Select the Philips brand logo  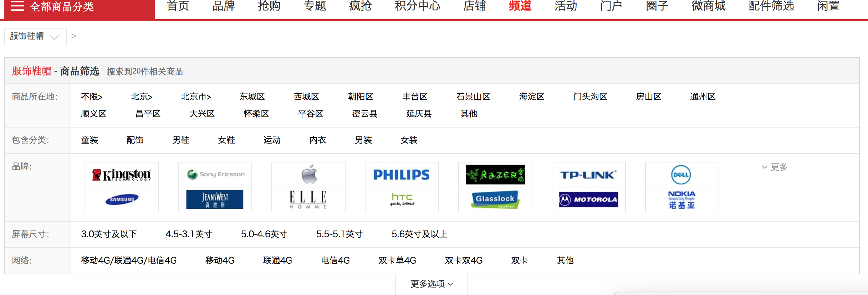click(402, 175)
